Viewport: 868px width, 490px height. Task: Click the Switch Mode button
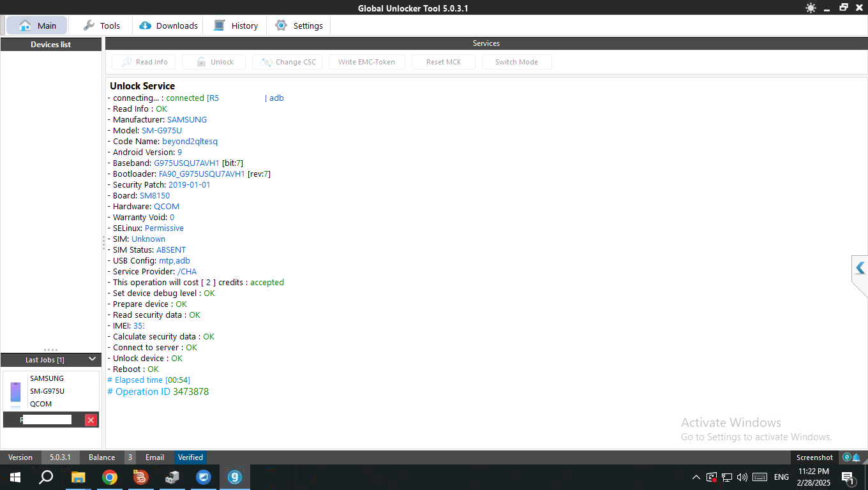(x=517, y=62)
